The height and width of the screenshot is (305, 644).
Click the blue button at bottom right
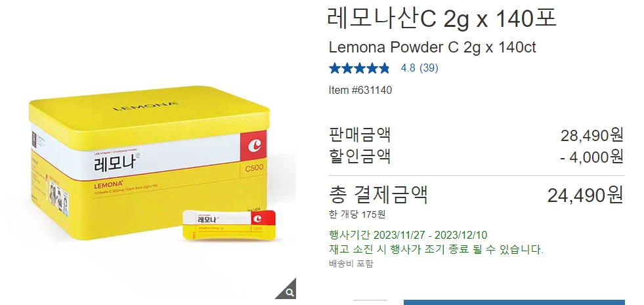tap(514, 302)
